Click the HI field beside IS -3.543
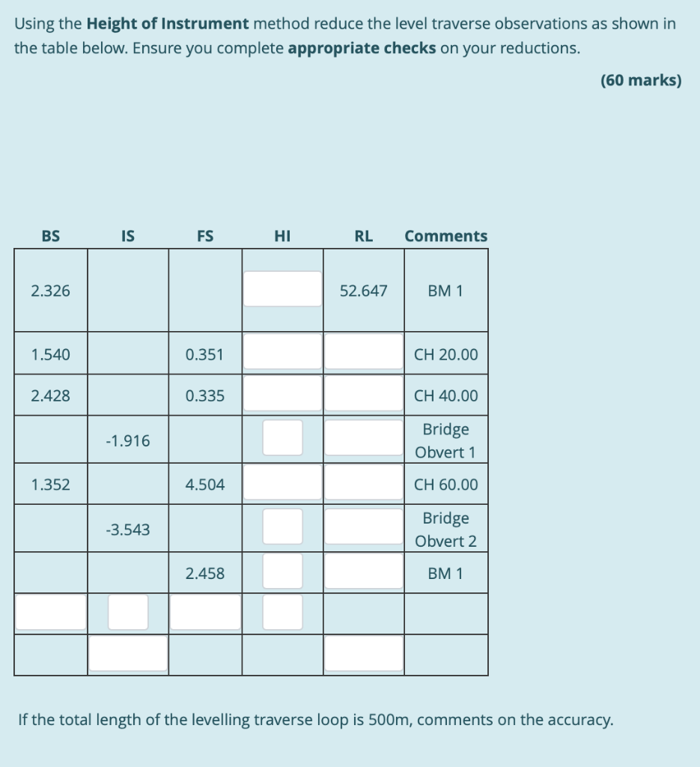 pos(282,525)
